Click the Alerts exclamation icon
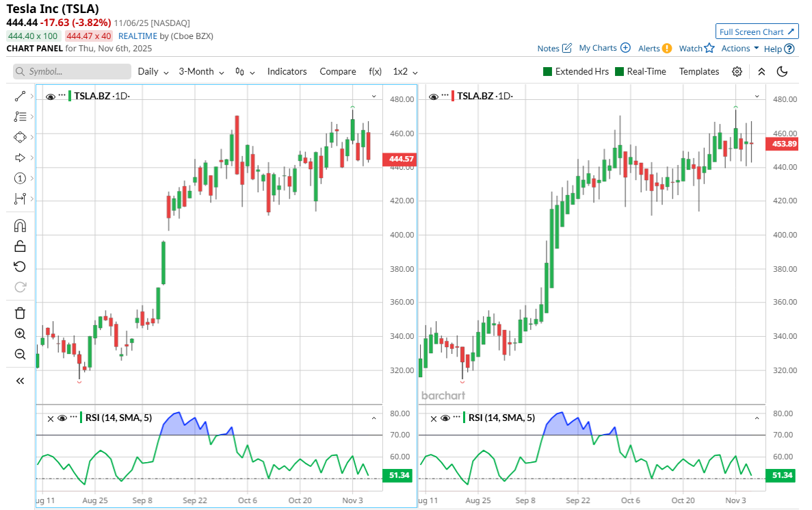The width and height of the screenshot is (812, 510). (x=667, y=48)
